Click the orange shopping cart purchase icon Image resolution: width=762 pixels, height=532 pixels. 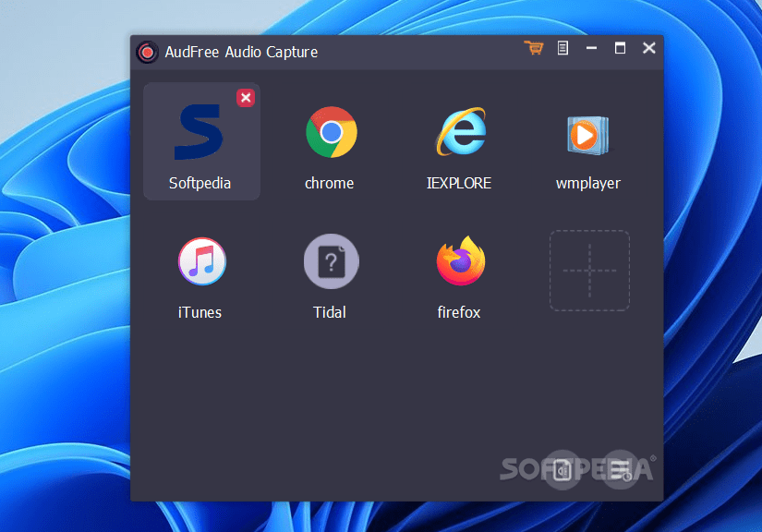pos(534,47)
